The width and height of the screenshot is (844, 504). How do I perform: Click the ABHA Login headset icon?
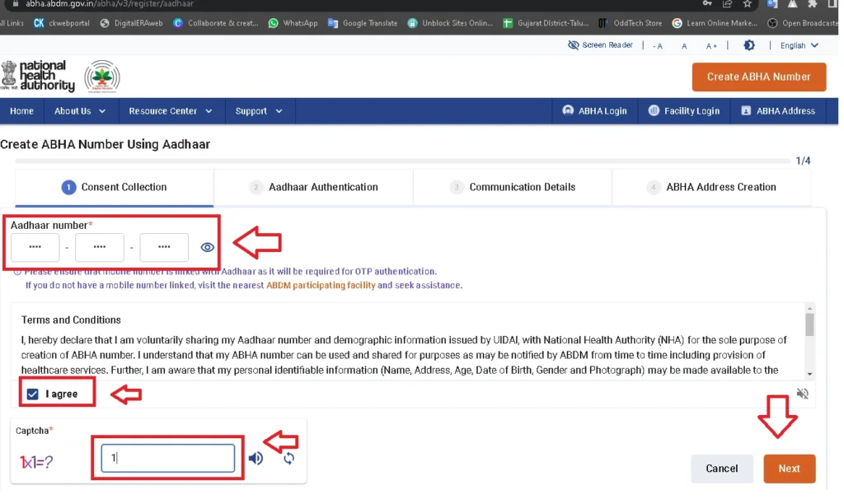pyautogui.click(x=568, y=110)
